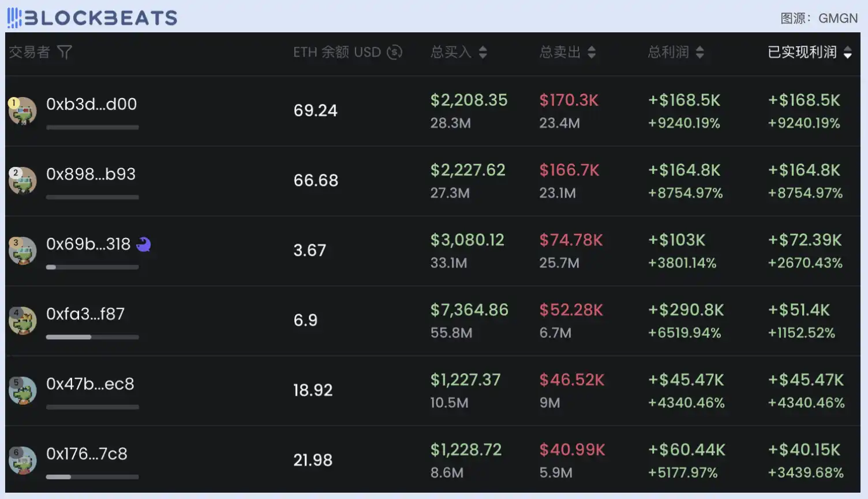Image resolution: width=868 pixels, height=499 pixels.
Task: Sort by total sell column arrows
Action: pos(592,53)
